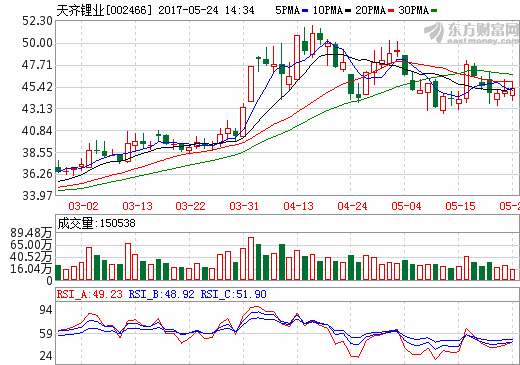Click the RSI_A:49.23 indicator label
The image size is (520, 365).
90,294
